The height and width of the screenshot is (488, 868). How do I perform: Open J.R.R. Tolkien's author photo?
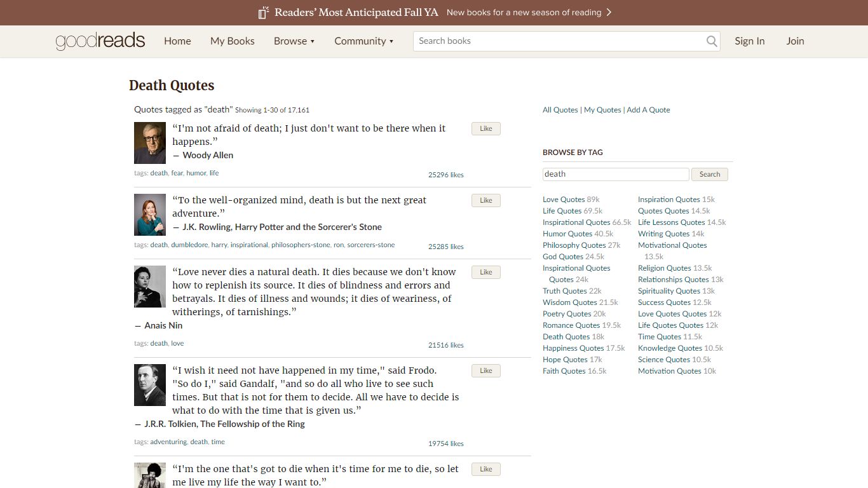[150, 385]
